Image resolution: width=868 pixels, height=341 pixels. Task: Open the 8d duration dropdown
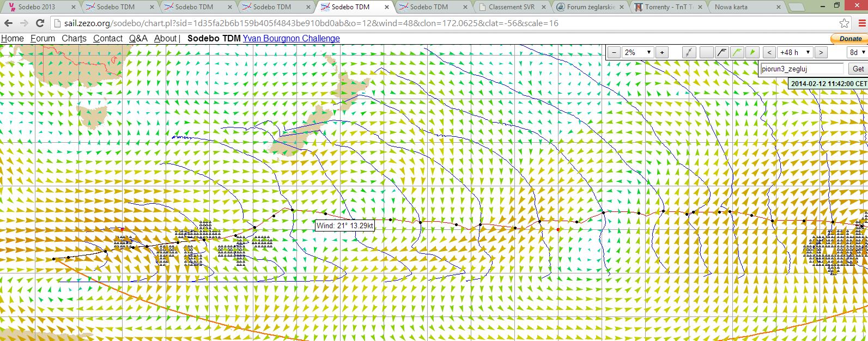pyautogui.click(x=857, y=52)
